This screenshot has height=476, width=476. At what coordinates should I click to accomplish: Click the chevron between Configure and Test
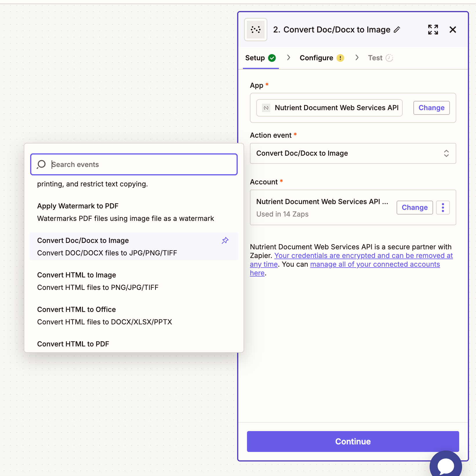coord(357,58)
